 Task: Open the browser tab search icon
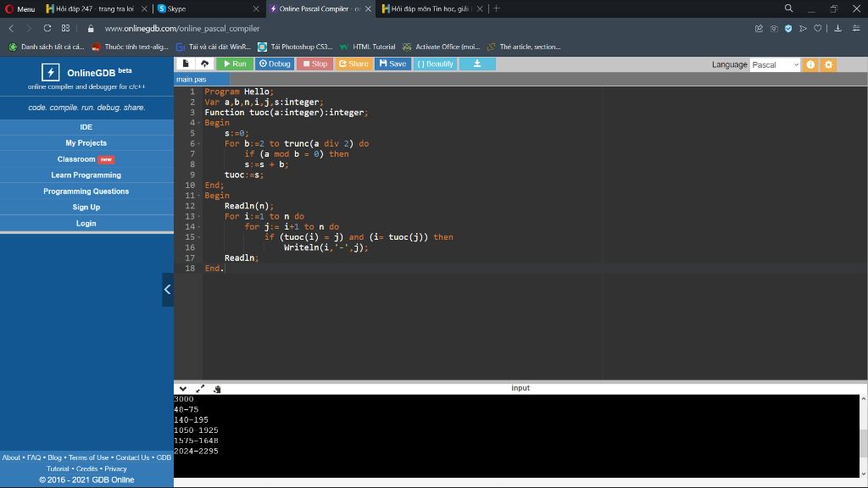789,8
